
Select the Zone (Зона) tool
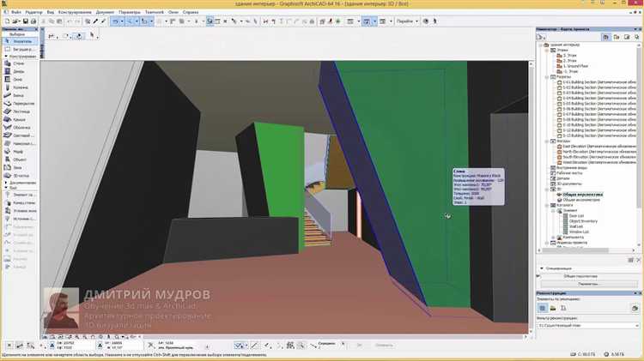point(19,168)
